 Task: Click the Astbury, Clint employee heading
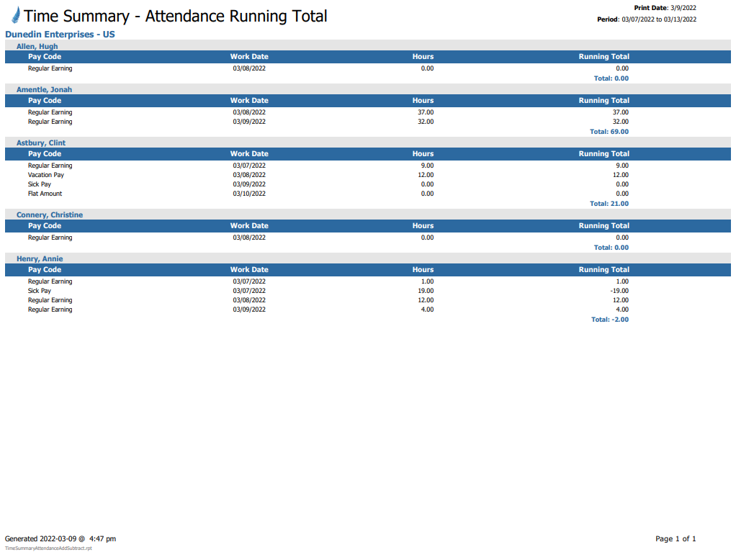(x=41, y=143)
